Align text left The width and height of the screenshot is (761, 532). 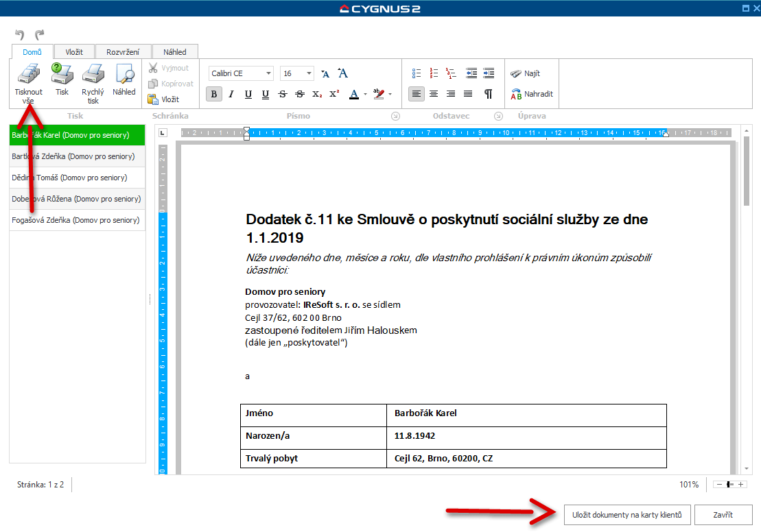pos(417,94)
